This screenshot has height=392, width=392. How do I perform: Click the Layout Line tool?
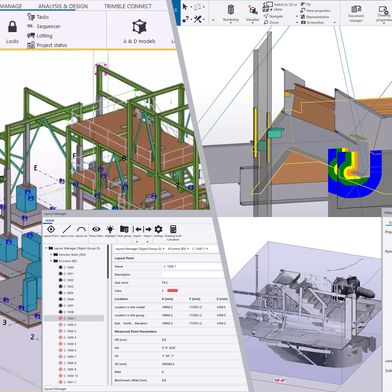click(66, 231)
